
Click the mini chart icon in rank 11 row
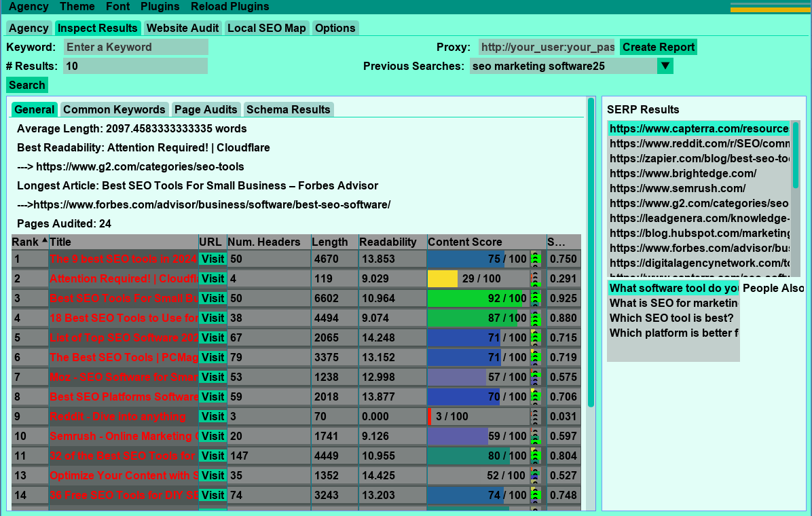point(536,456)
